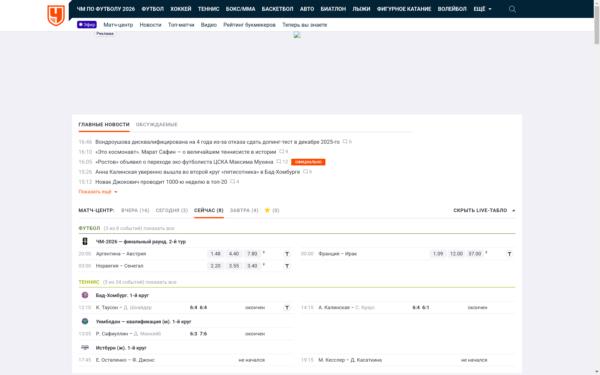Select the 2.20 odds for Норвегия – Сенегал
This screenshot has width=600, height=375.
click(215, 266)
